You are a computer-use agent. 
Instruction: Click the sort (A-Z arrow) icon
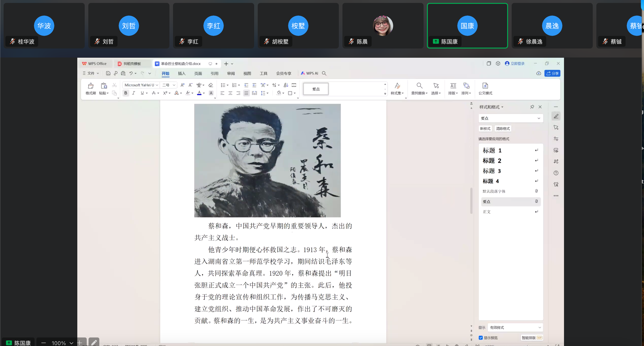point(286,85)
